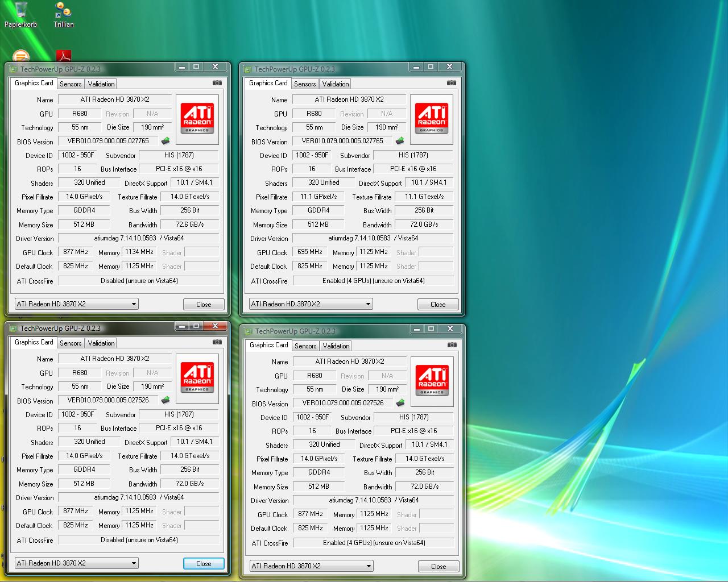Screen dimensions: 728x582
Task: Click Memory clock field showing 1134 MHz
Action: pyautogui.click(x=139, y=252)
